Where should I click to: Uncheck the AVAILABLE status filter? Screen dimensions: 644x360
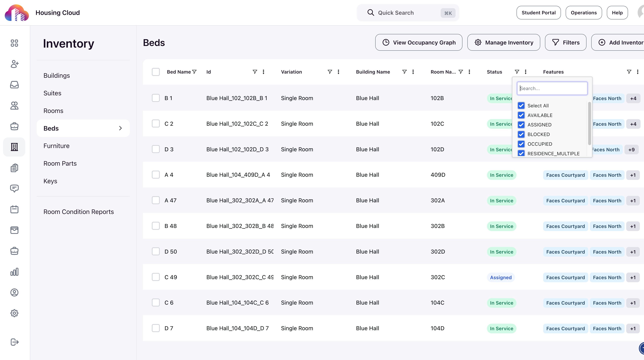pyautogui.click(x=521, y=115)
